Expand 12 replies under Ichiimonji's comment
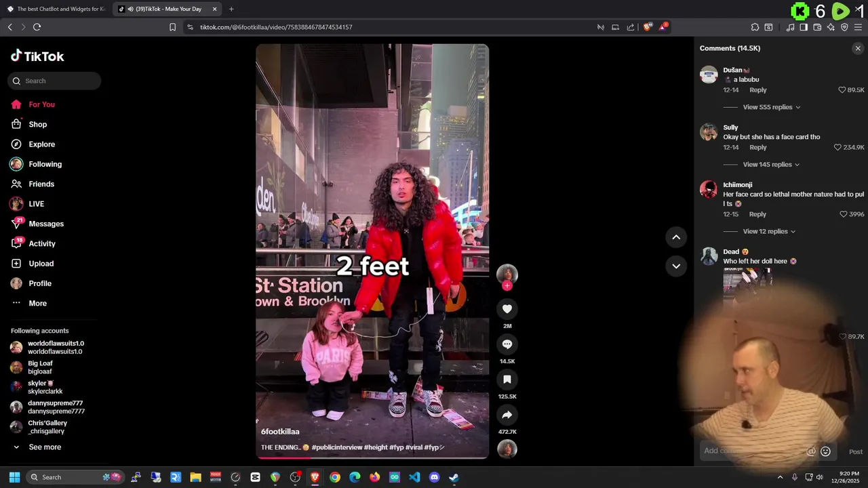This screenshot has width=868, height=488. [770, 232]
